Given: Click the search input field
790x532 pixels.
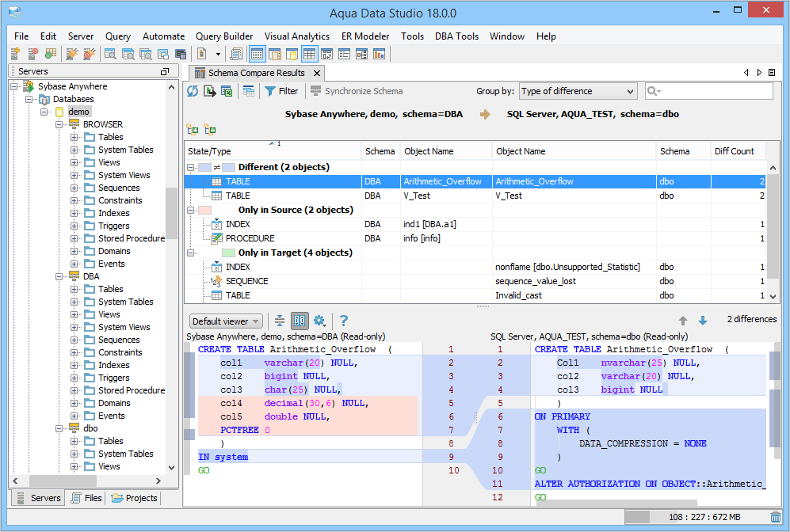Looking at the screenshot, I should pos(709,91).
